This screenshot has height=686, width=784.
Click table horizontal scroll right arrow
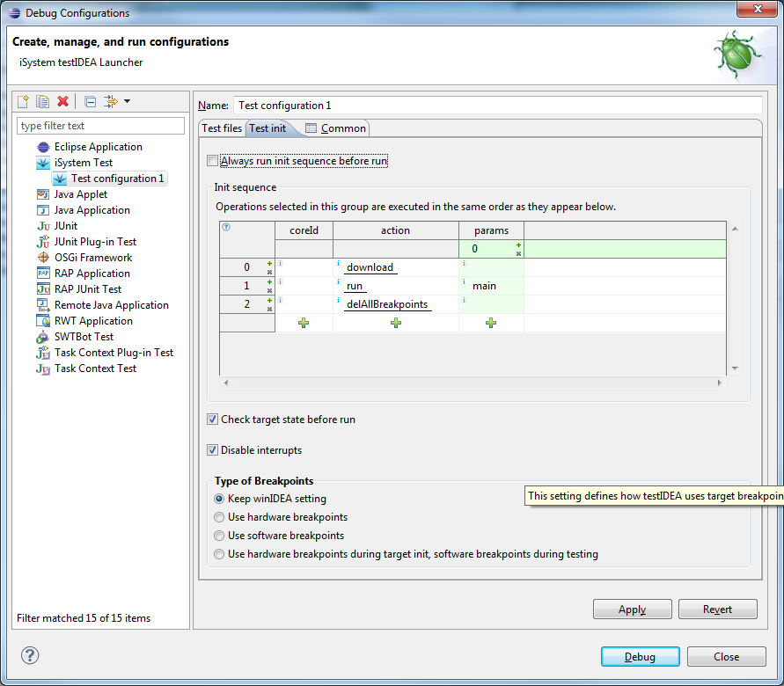click(720, 383)
